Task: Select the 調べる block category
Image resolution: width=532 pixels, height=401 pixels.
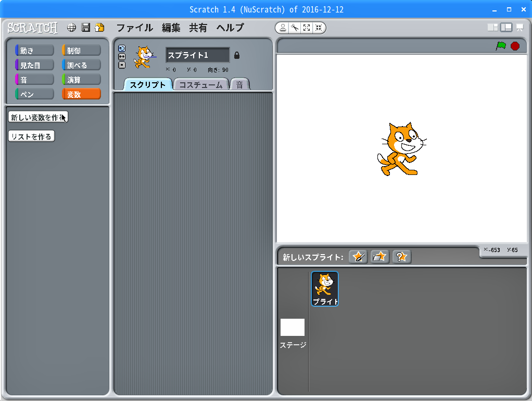Action: coord(81,65)
